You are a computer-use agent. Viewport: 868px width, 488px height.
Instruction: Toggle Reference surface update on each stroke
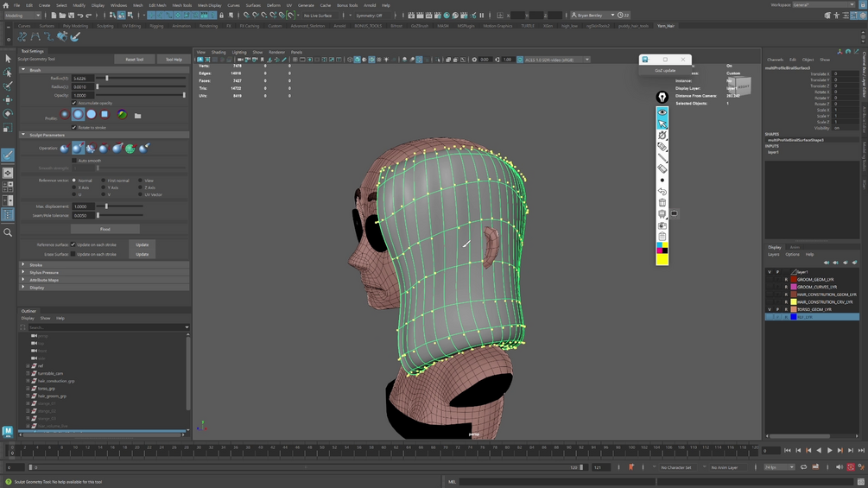coord(73,244)
